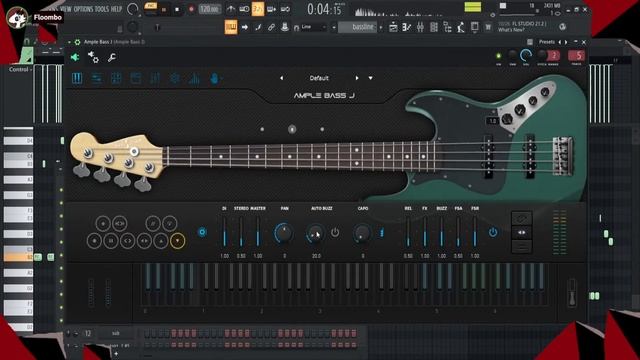This screenshot has height=360, width=640.
Task: Click the chain link icon in FL toolbar
Action: click(x=271, y=27)
